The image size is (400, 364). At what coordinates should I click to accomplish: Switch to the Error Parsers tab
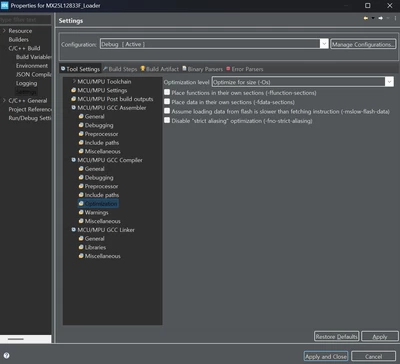245,69
